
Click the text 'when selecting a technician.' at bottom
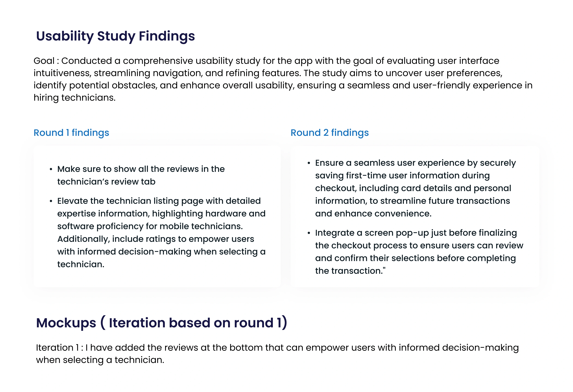(100, 360)
